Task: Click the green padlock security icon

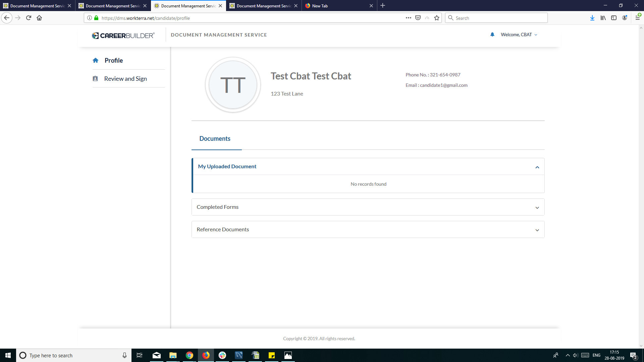Action: (x=96, y=18)
